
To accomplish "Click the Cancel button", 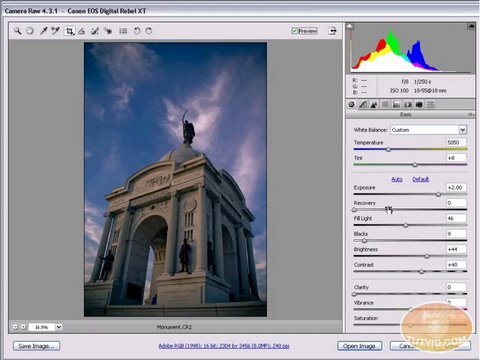I will coord(407,346).
